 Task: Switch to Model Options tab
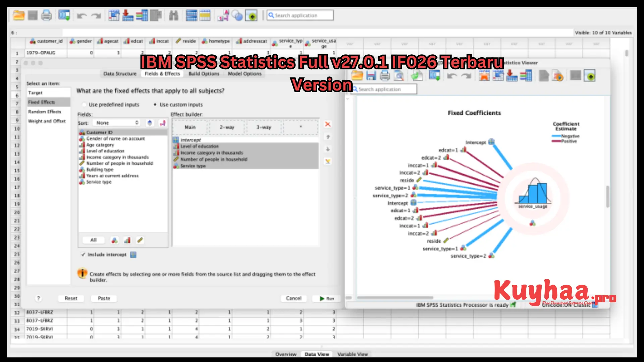tap(245, 74)
